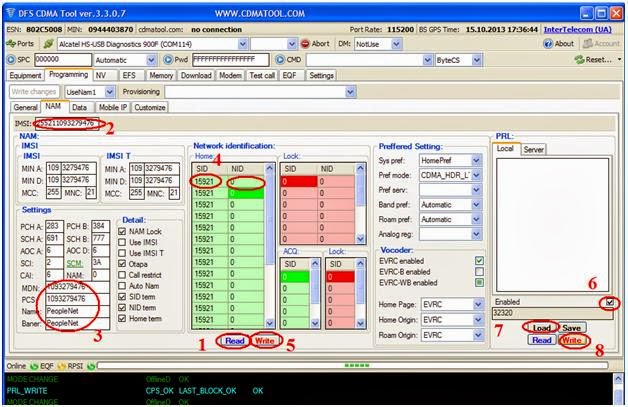Open the Account panel

(601, 44)
